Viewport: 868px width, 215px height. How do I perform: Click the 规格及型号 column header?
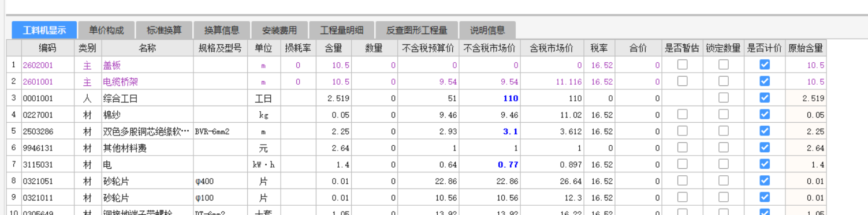[220, 48]
